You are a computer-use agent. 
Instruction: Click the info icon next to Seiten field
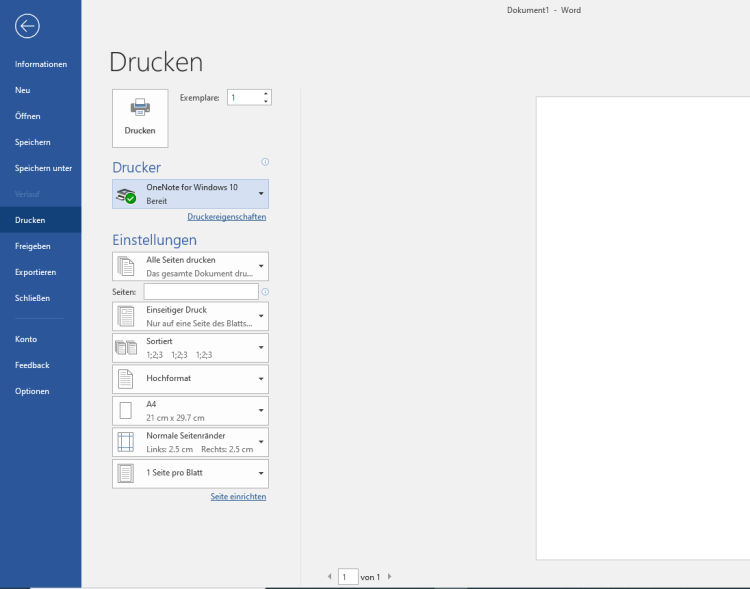265,292
